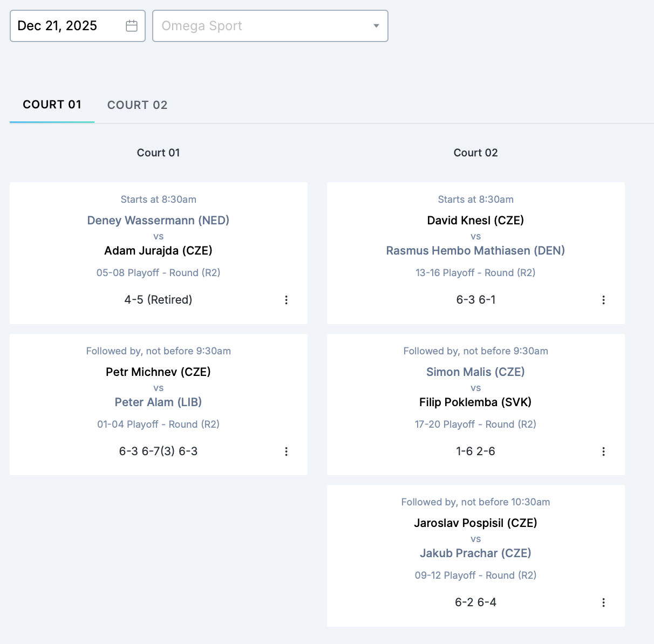Screen dimensions: 654x644
Task: Click Peter Alam (LIB) player name
Action: 158,402
